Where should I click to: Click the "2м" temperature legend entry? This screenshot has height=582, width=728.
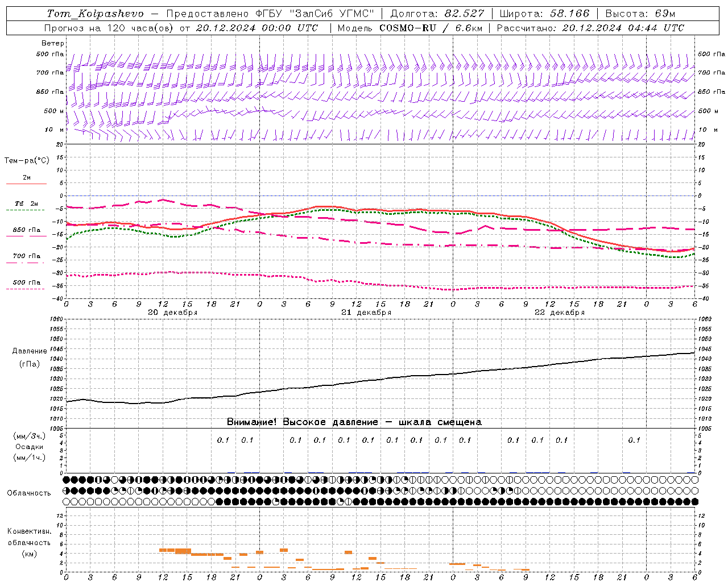[26, 178]
